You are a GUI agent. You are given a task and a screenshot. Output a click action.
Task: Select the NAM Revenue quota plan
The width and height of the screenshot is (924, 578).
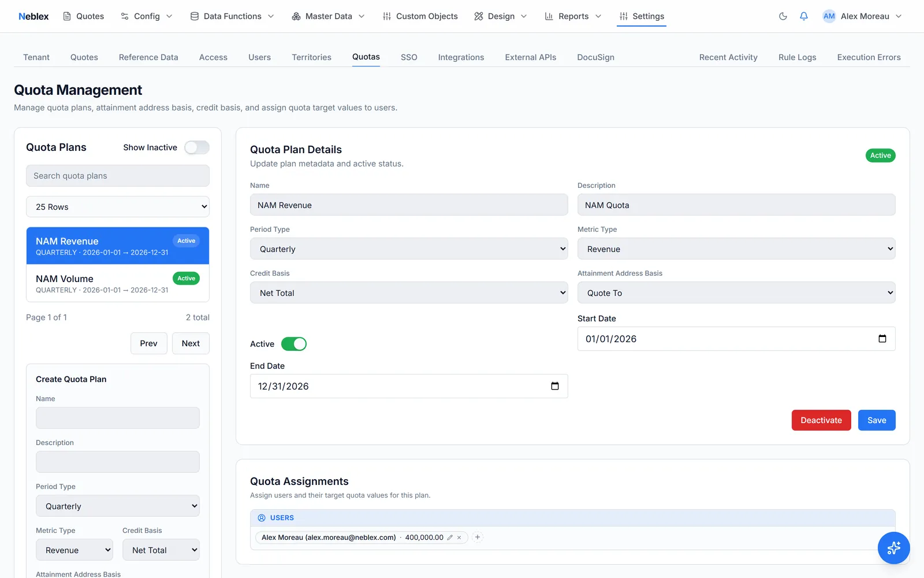118,246
